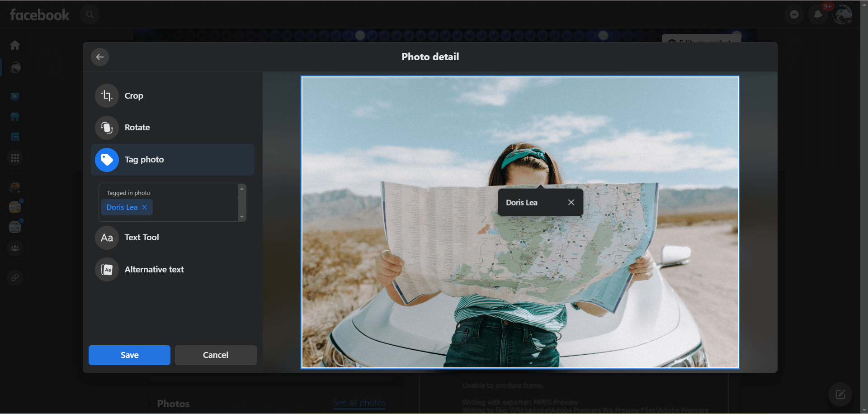The height and width of the screenshot is (414, 868).
Task: Open the Alternative text icon
Action: 107,270
